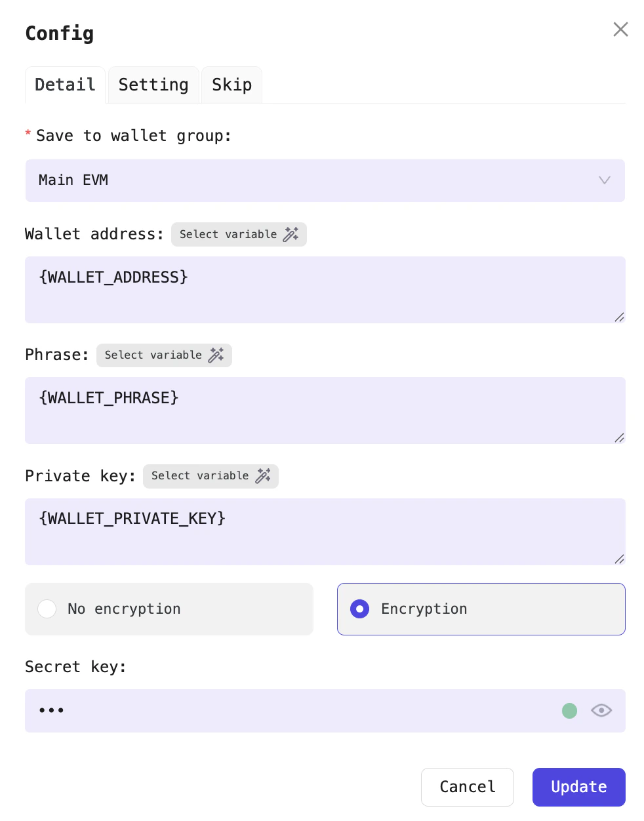Viewport: 644px width, 821px height.
Task: Open the Skip tab
Action: pyautogui.click(x=231, y=85)
